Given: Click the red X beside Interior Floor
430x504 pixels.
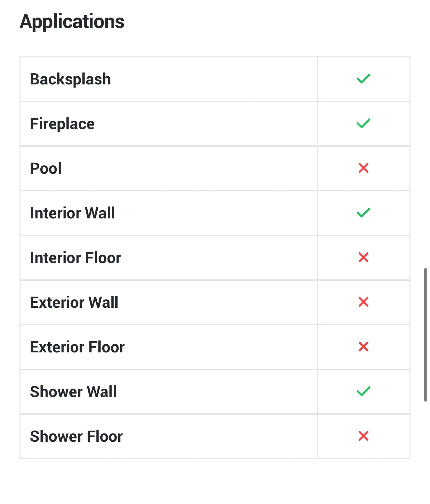Looking at the screenshot, I should [363, 258].
